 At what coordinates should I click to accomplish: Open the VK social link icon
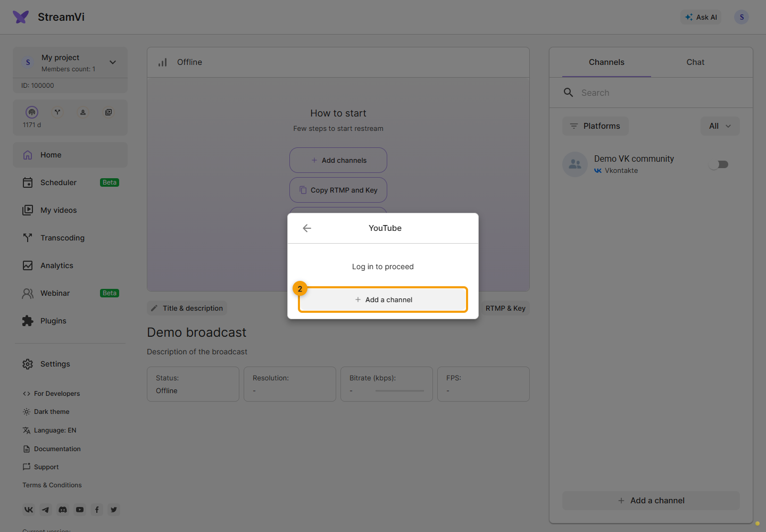(29, 510)
